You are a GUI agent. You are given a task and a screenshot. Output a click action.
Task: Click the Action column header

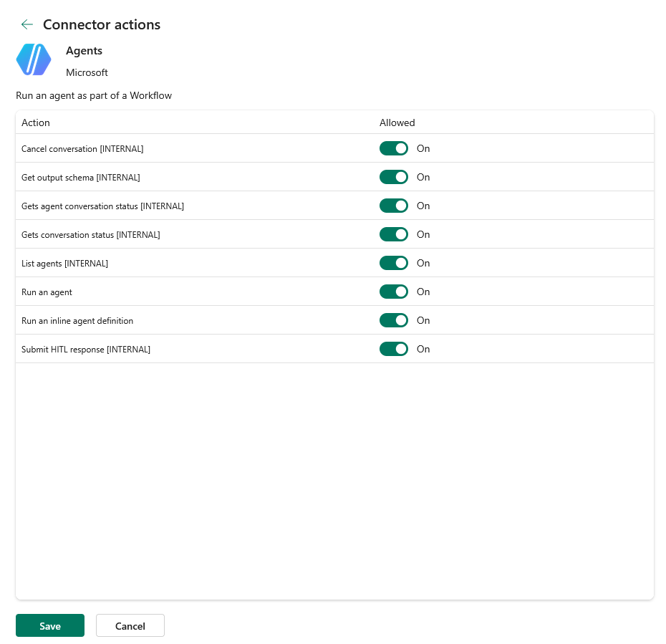pos(36,122)
